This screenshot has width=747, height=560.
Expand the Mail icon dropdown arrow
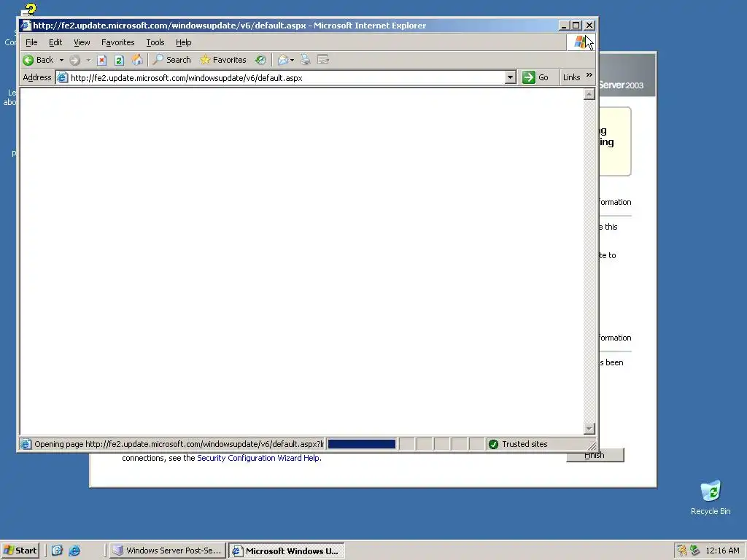292,60
